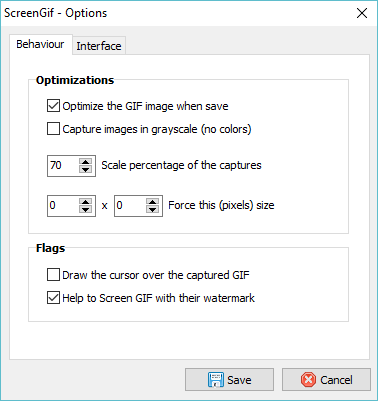Increase forced height using up arrow
378x401 pixels.
coord(153,202)
